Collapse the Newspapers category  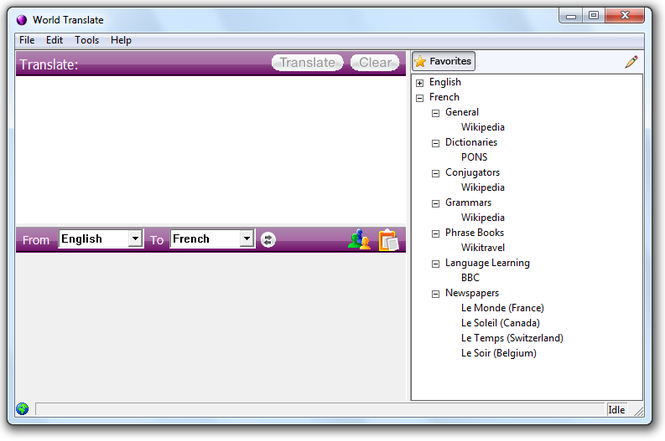436,294
